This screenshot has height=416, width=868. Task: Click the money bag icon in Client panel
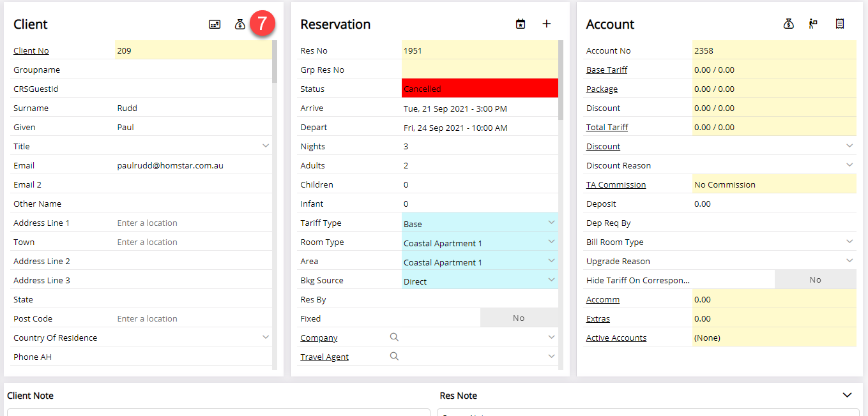(x=240, y=24)
